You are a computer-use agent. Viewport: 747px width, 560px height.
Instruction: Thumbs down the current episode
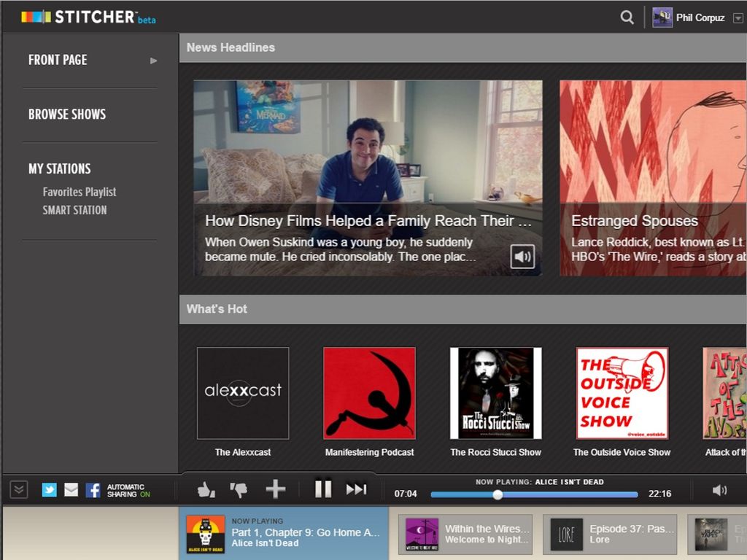pyautogui.click(x=239, y=489)
